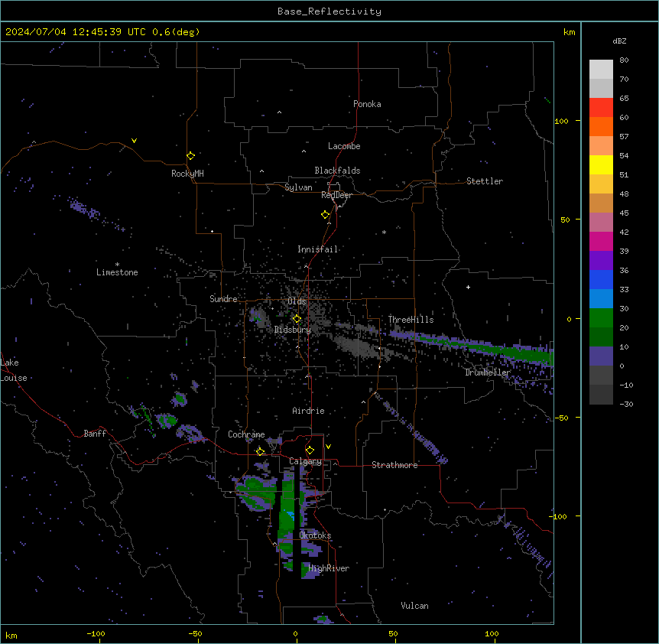Click the 100 tick on the vertical axis
659x644 pixels.
[x=561, y=121]
